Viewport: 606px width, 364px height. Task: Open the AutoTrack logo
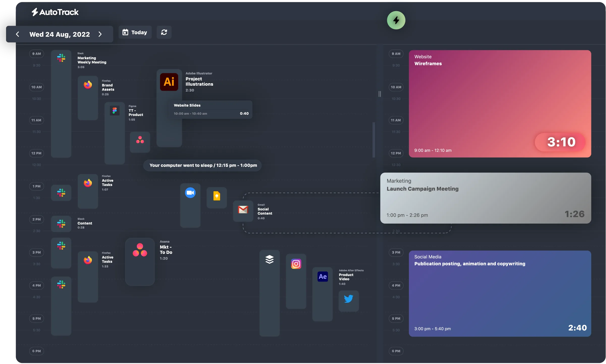click(55, 12)
